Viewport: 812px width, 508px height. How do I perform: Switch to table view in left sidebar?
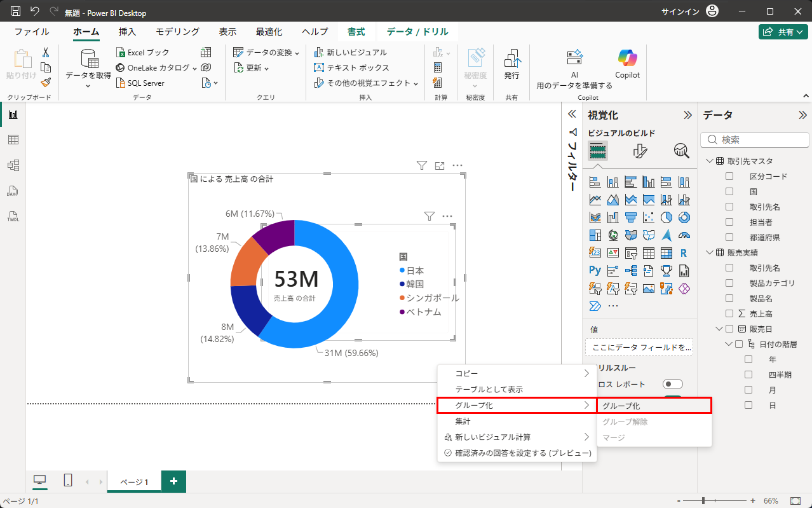pyautogui.click(x=13, y=140)
